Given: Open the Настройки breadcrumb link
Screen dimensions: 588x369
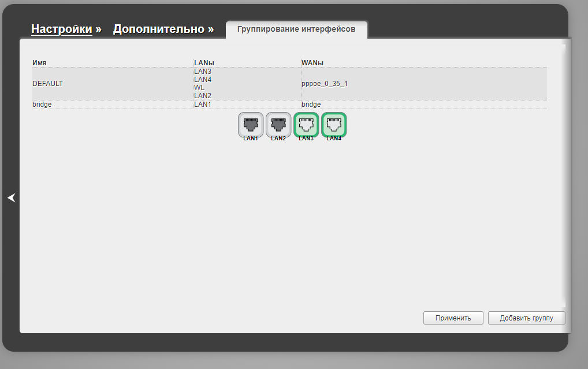Looking at the screenshot, I should (x=61, y=29).
